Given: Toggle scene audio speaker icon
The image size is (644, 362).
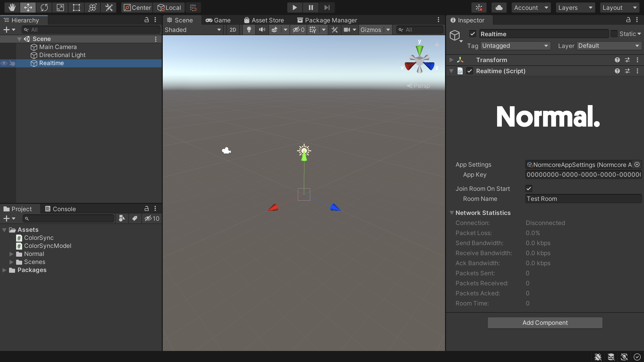Looking at the screenshot, I should coord(262,30).
